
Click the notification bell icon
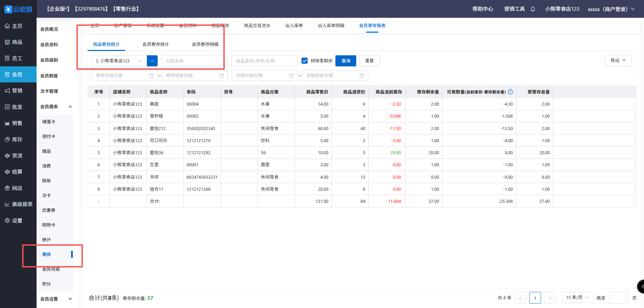533,9
